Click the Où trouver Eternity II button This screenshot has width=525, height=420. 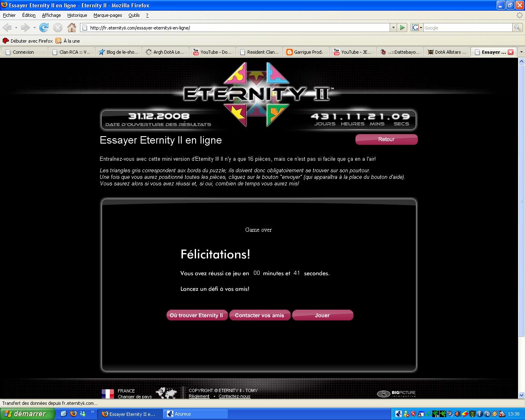(196, 315)
